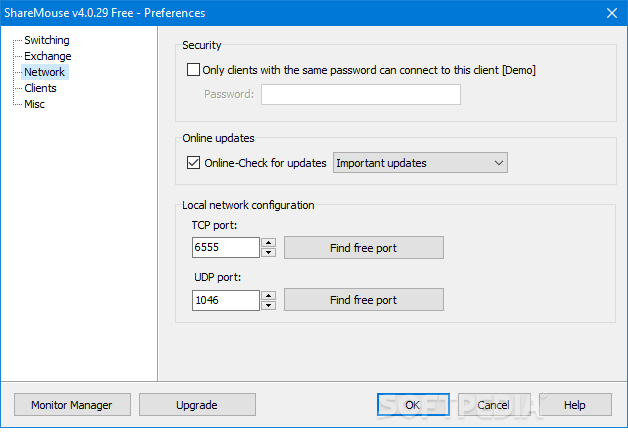Uncheck Online-Check for updates
The height and width of the screenshot is (433, 628).
pos(193,163)
